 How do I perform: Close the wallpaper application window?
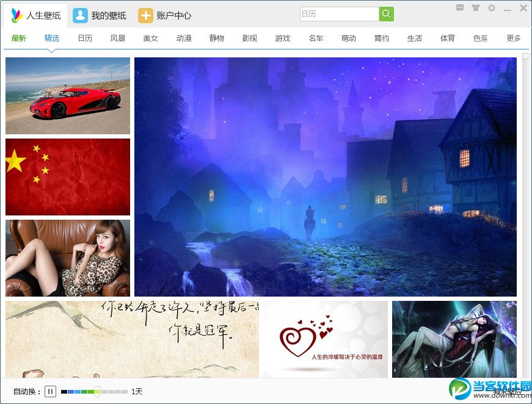tap(523, 8)
